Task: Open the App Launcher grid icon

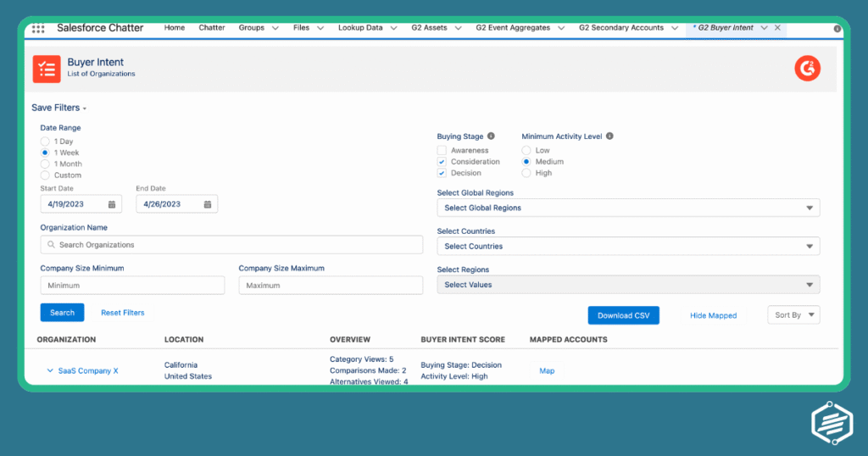Action: [38, 28]
